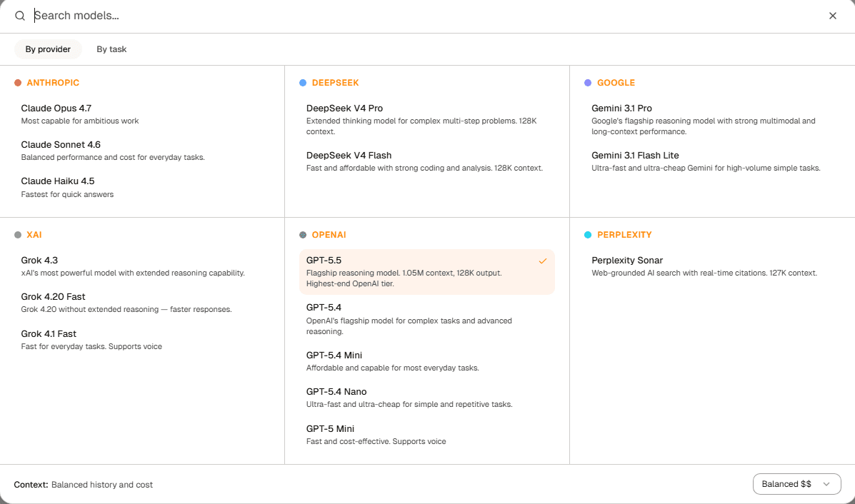Switch to the By provider tab

click(48, 49)
